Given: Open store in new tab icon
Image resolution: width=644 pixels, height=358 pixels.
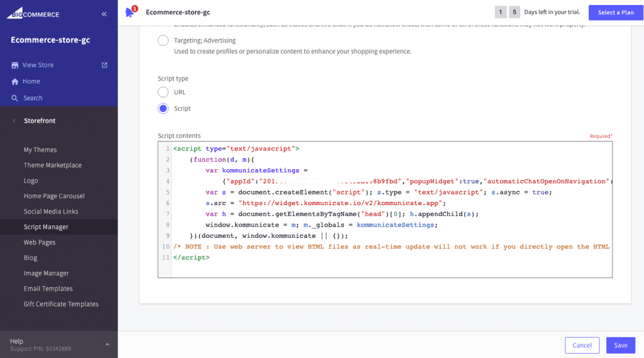Looking at the screenshot, I should (x=104, y=65).
